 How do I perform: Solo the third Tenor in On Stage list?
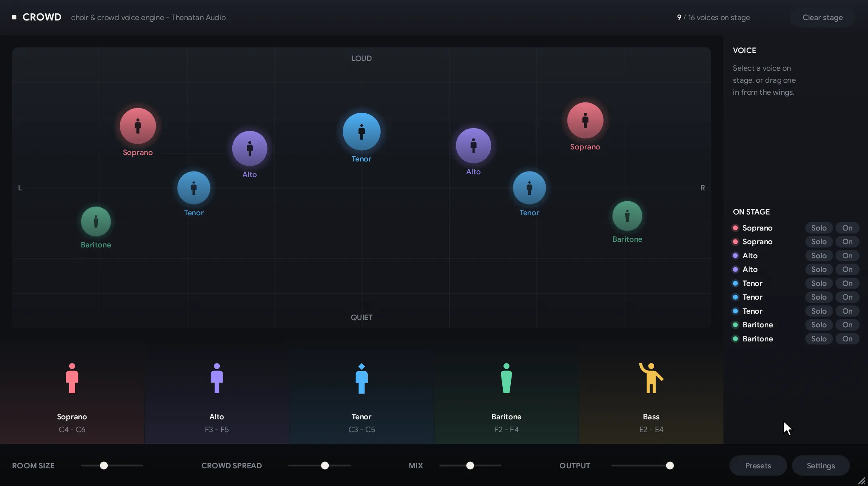click(819, 311)
